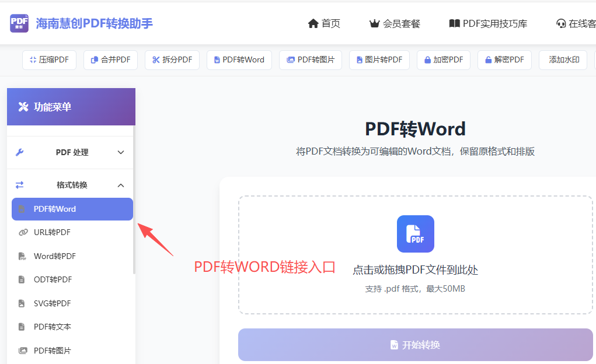Click the sidebar vertical scrollbar
596x364 pixels.
134,200
